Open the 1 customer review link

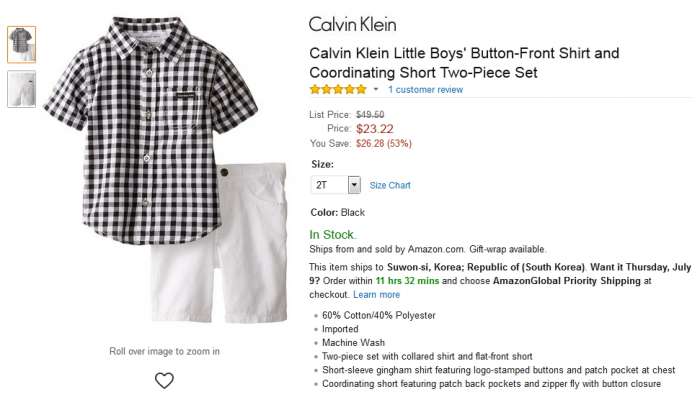425,90
